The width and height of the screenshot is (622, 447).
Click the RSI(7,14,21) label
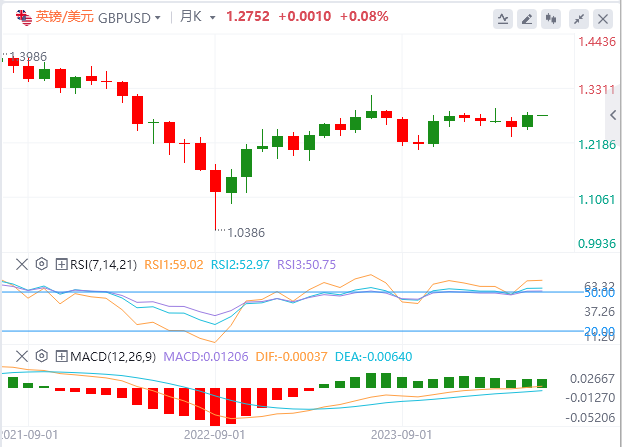104,265
